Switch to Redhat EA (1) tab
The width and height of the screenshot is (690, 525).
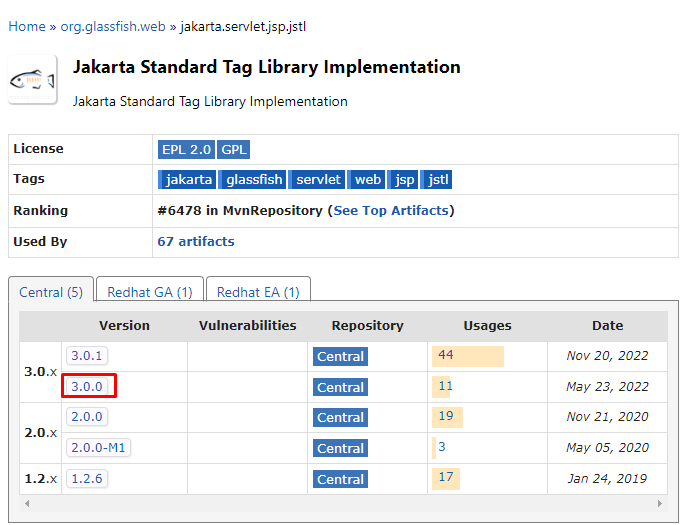[258, 292]
